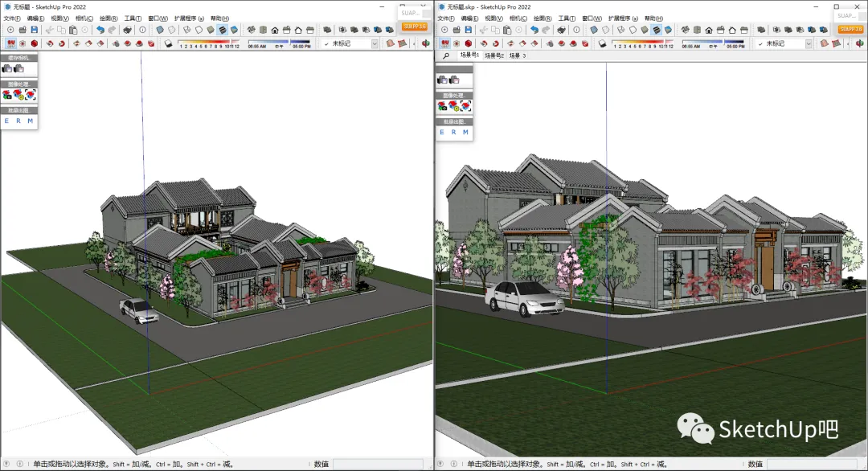This screenshot has width=868, height=471.
Task: Collapse the 缓存相机 panel header in left window
Action: pos(18,58)
